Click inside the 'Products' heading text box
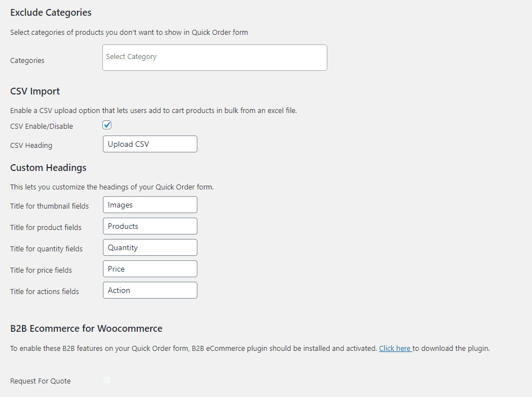The width and height of the screenshot is (532, 397). click(150, 226)
